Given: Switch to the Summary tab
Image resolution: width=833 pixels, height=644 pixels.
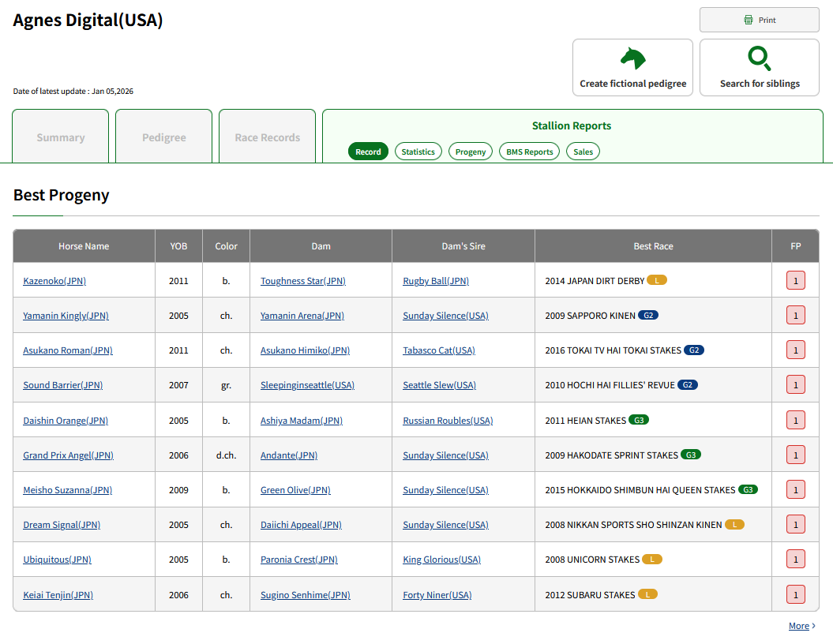Looking at the screenshot, I should (61, 137).
